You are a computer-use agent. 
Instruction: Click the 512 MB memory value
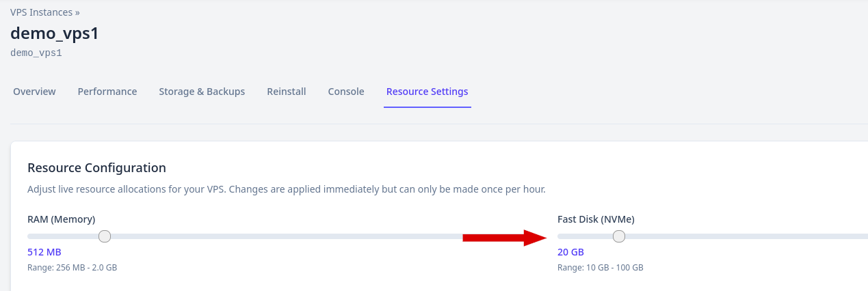[44, 252]
